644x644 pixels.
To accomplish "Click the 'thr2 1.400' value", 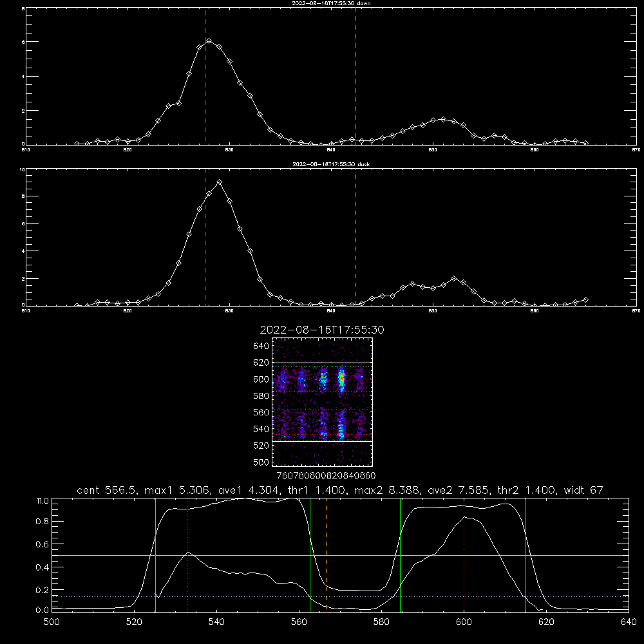I will coord(527,490).
